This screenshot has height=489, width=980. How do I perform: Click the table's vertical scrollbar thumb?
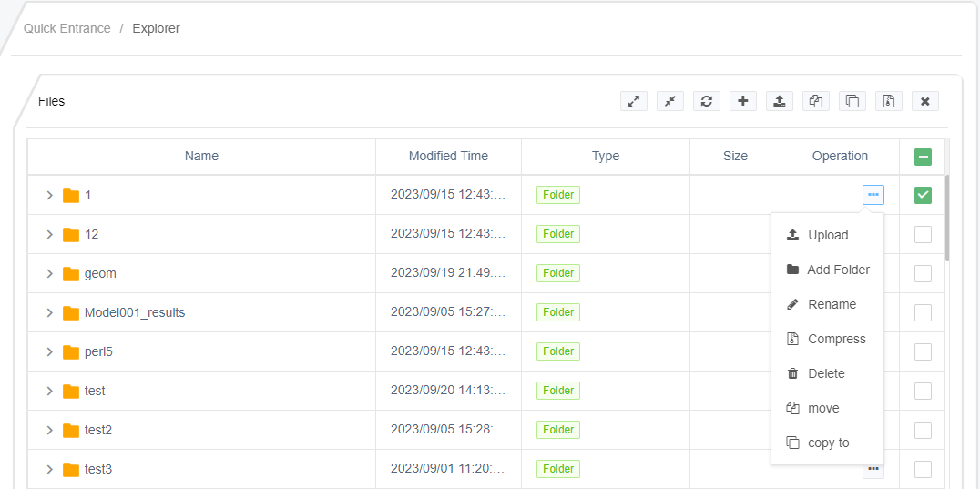click(x=947, y=218)
